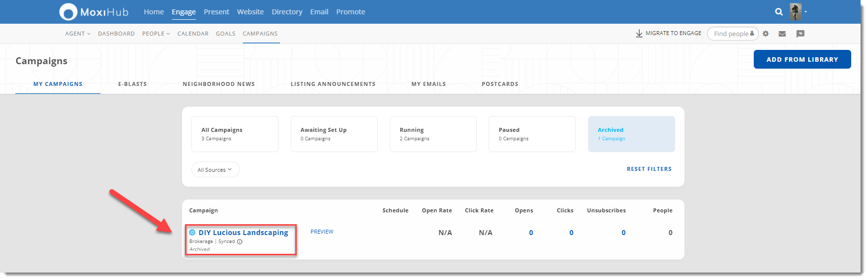Type in the Find people field
This screenshot has width=868, height=280.
coord(730,34)
